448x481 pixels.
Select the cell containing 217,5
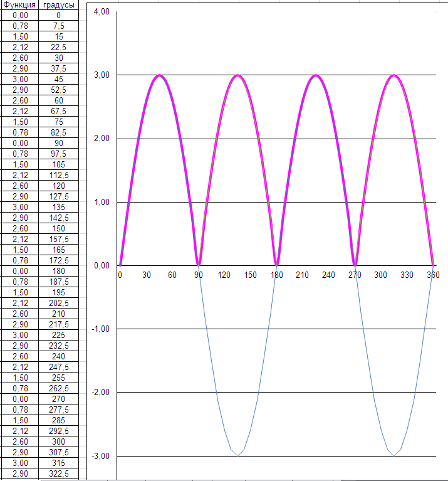[58, 325]
